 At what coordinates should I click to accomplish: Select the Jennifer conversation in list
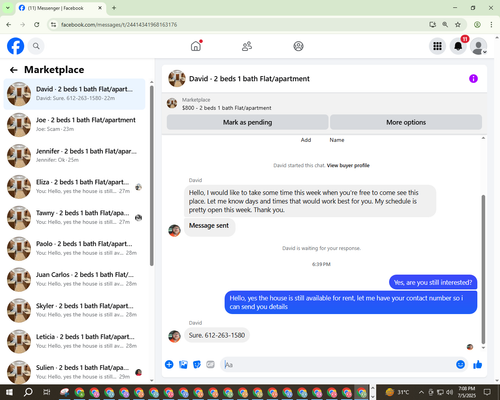[74, 156]
